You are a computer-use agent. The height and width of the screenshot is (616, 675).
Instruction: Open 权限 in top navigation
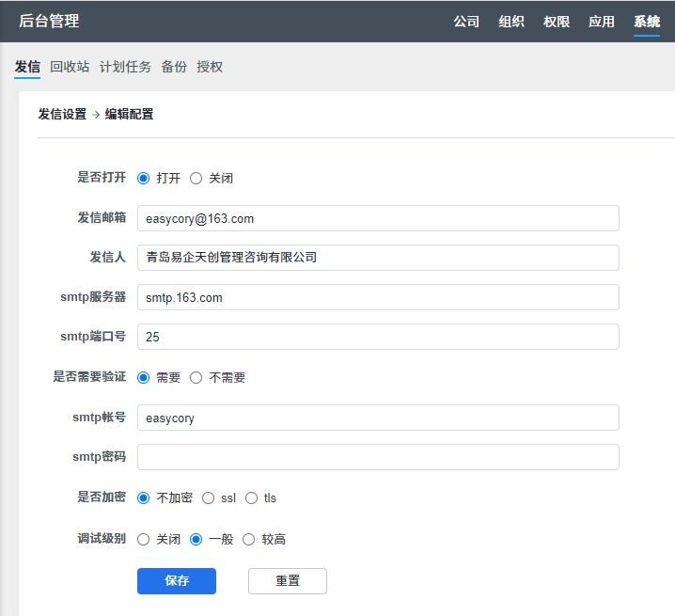(x=557, y=22)
